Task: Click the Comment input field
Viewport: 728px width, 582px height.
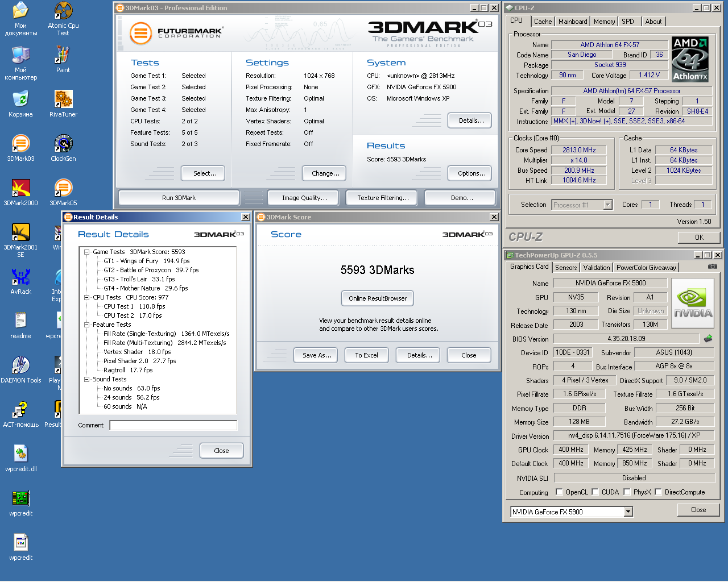Action: point(173,425)
